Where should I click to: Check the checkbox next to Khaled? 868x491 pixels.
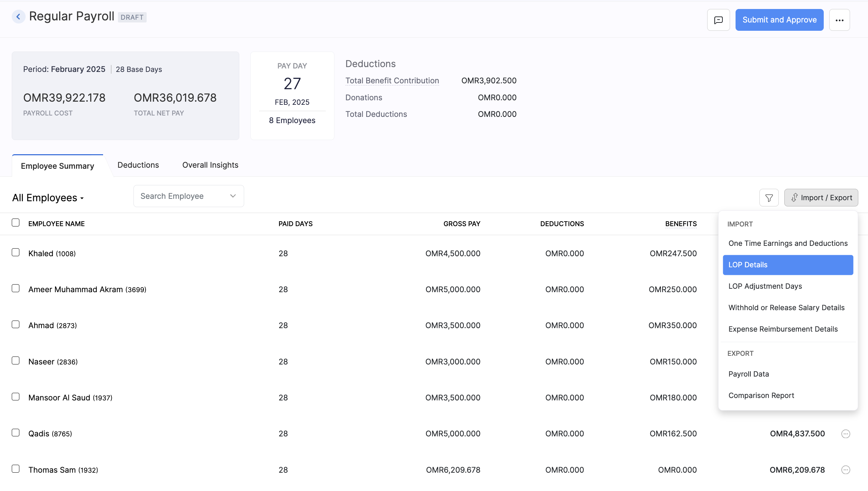pos(16,252)
